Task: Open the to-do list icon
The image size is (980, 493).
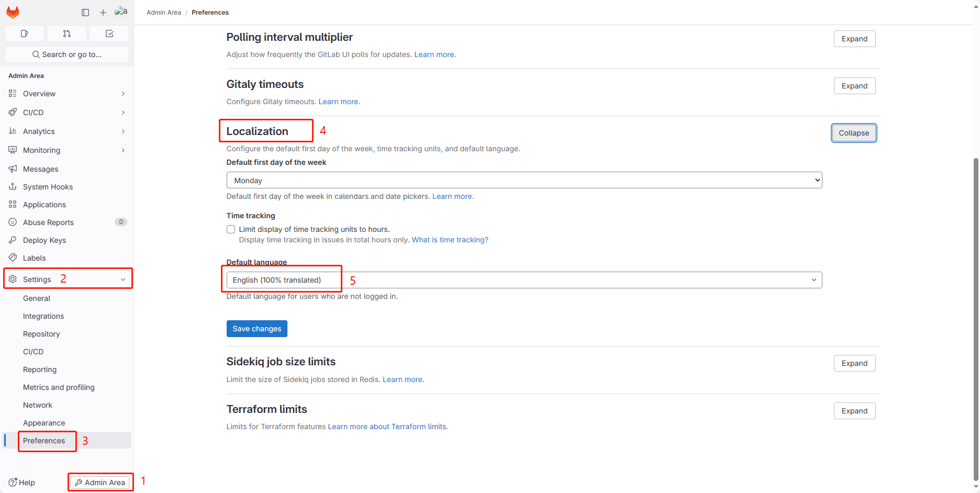Action: coord(109,33)
